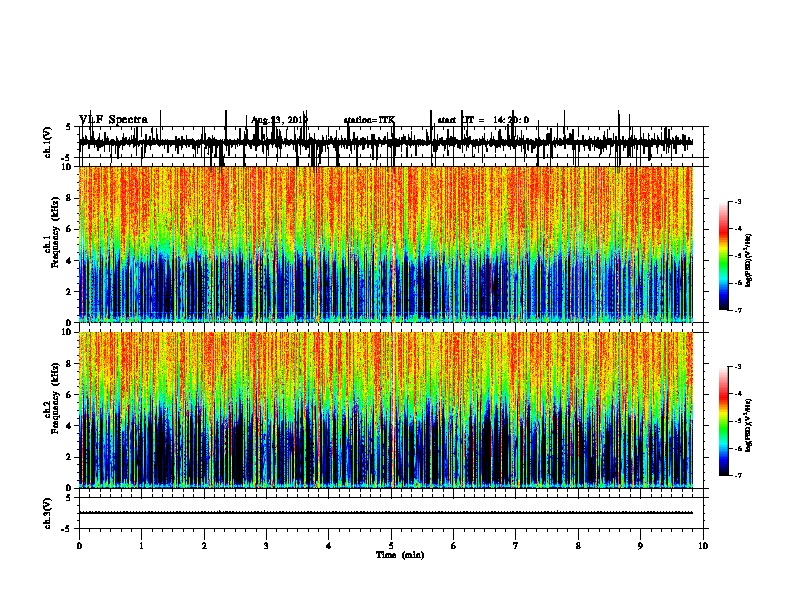The width and height of the screenshot is (792, 612).
Task: Select the date text above the ch.1 waveform
Action: click(279, 120)
